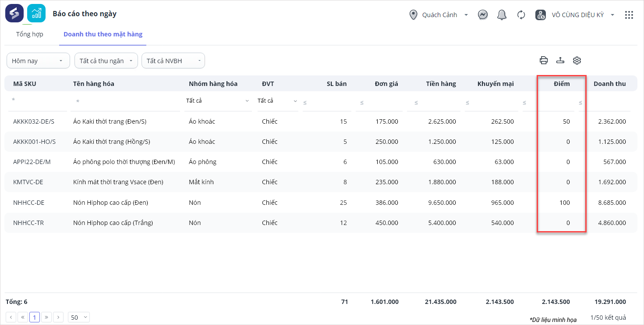Open the Tất cả NVBH dropdown
The height and width of the screenshot is (325, 644).
(173, 61)
